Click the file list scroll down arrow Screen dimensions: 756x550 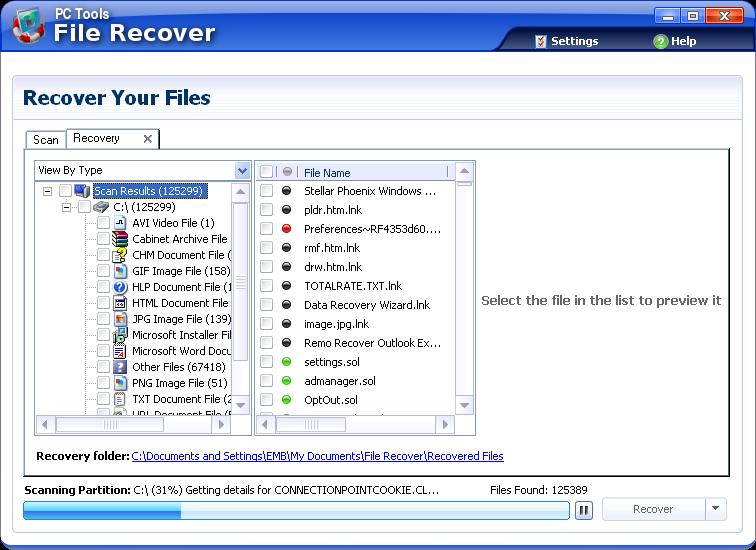(464, 405)
